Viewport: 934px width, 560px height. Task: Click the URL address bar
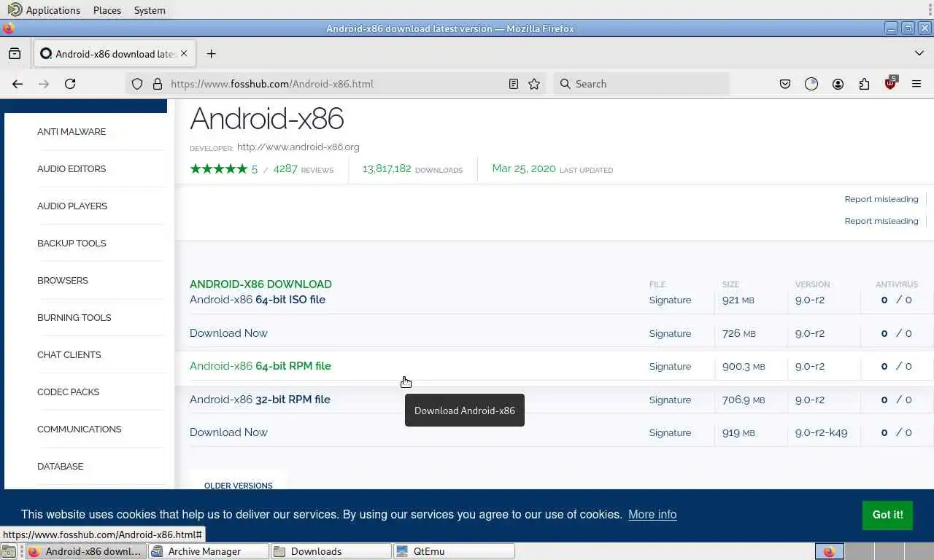336,84
